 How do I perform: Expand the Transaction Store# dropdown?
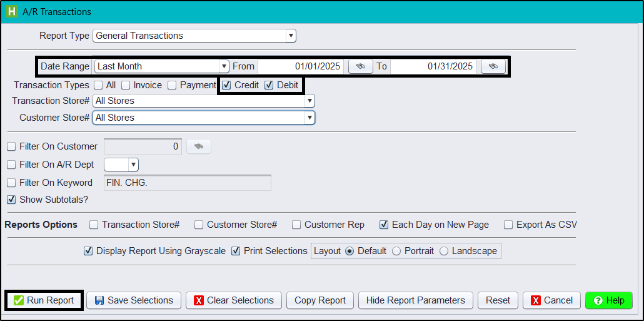pyautogui.click(x=309, y=101)
